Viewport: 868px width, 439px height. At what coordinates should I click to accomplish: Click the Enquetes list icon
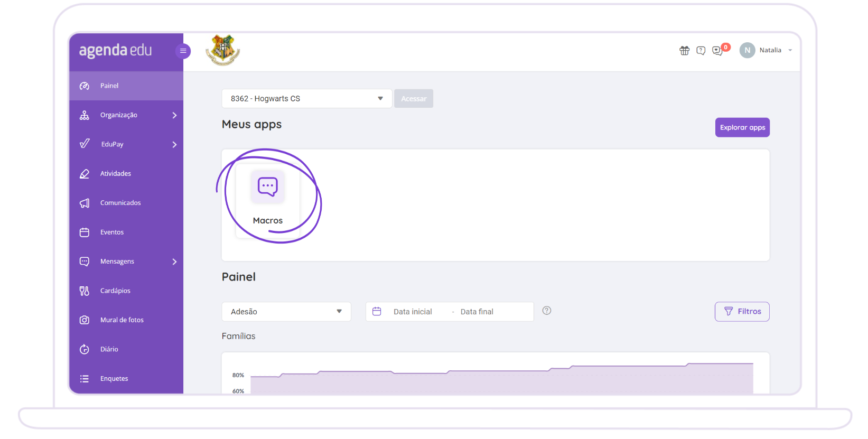coord(85,379)
